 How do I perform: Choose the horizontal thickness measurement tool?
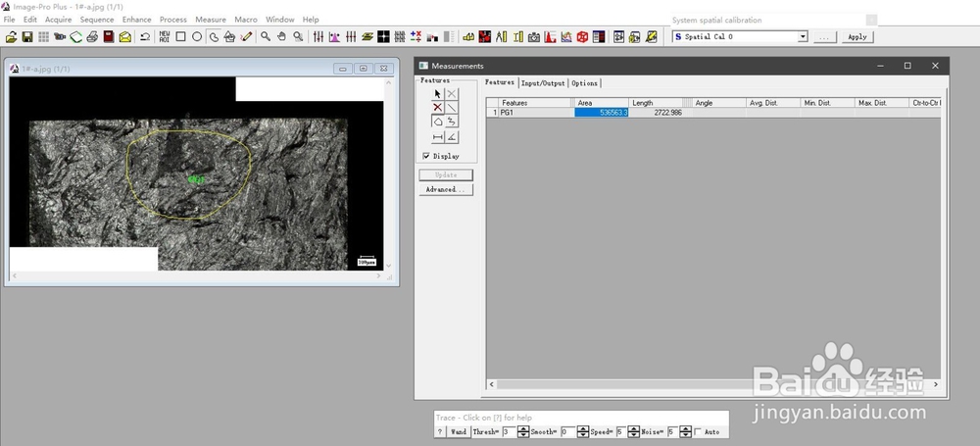[x=437, y=137]
